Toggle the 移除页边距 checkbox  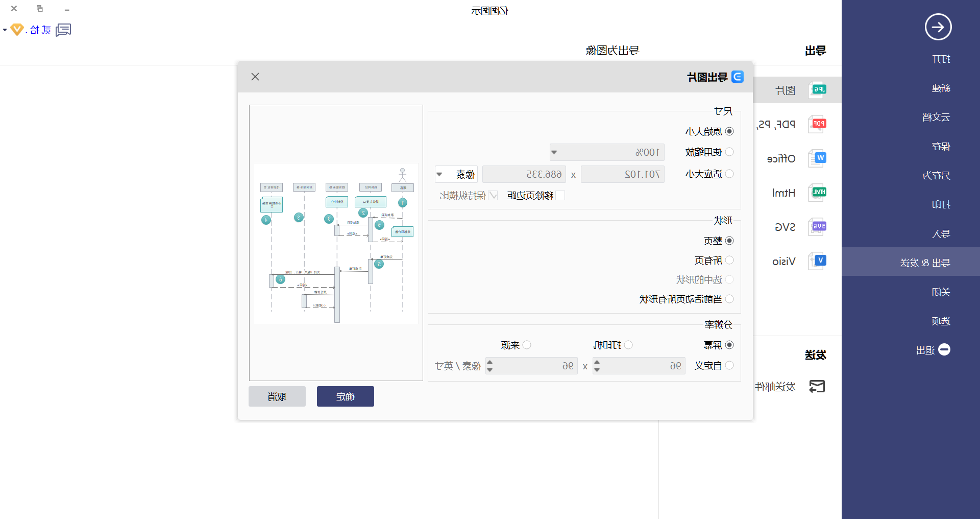coord(560,195)
